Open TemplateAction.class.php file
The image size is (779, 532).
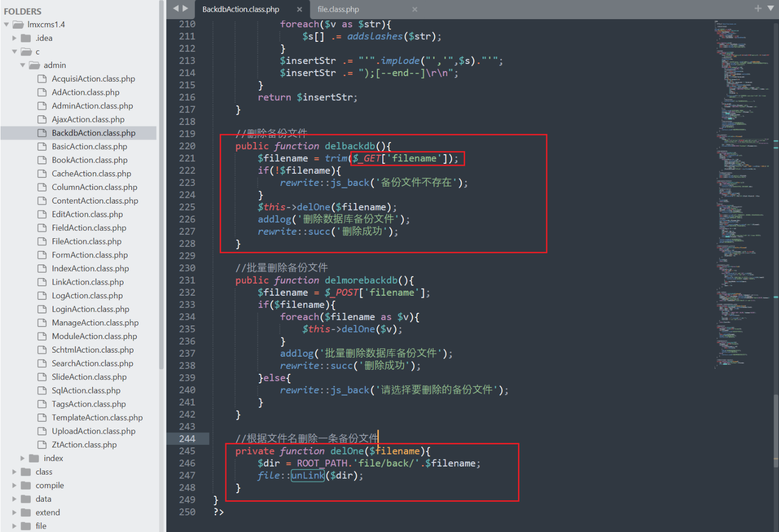(x=97, y=419)
